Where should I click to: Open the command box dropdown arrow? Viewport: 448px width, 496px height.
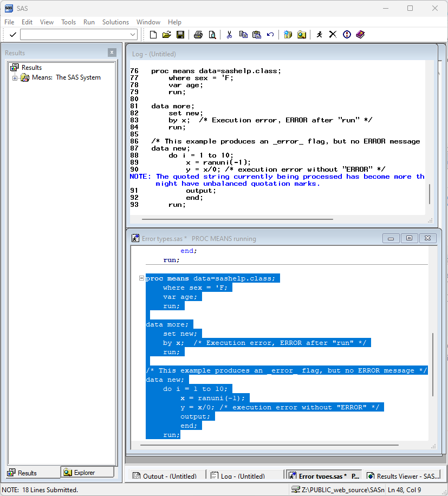(133, 35)
